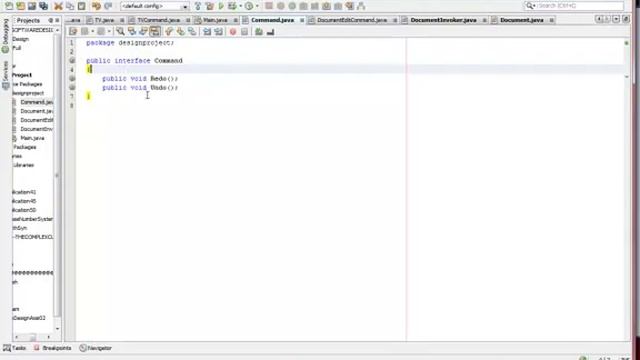Click the Copy toolbar icon
The image size is (640, 360).
[x=70, y=6]
